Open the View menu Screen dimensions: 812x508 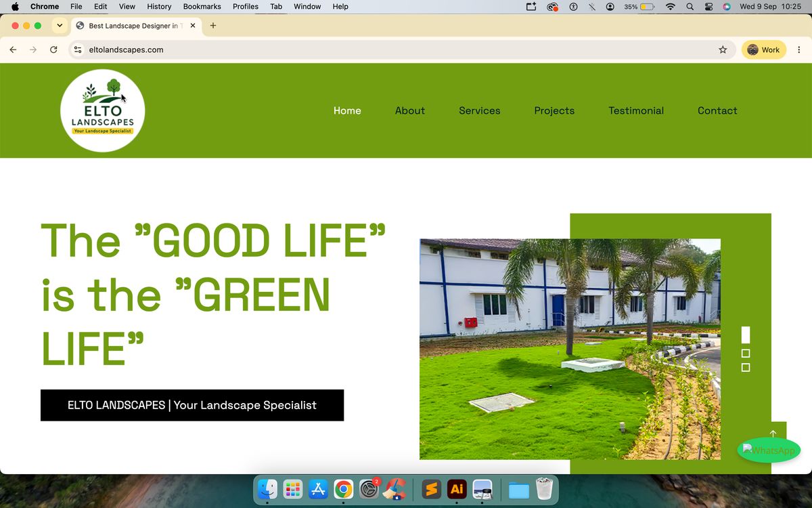tap(127, 7)
